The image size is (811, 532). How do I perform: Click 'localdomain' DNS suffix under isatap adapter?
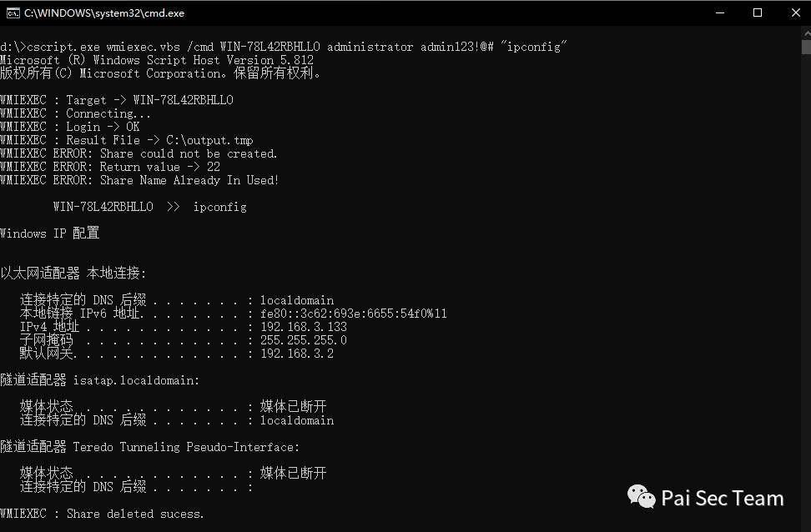pos(297,420)
